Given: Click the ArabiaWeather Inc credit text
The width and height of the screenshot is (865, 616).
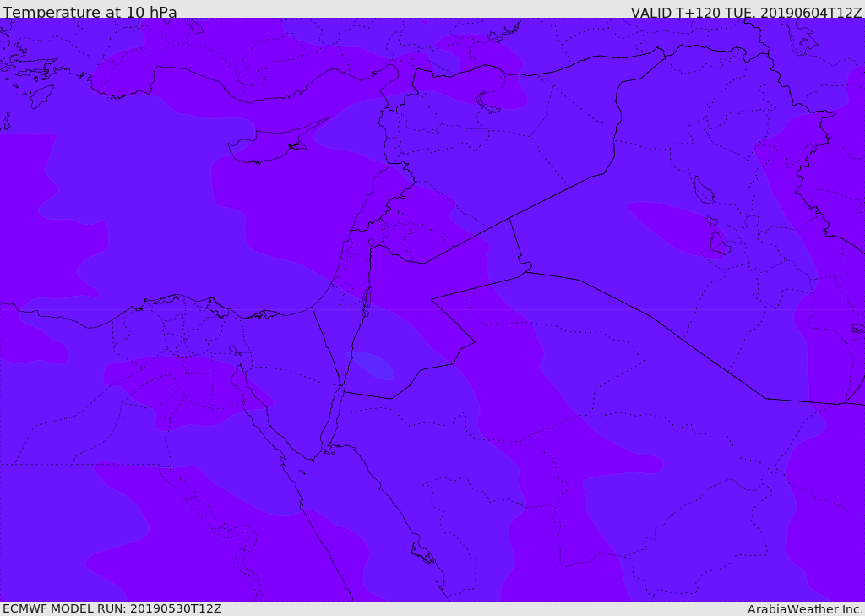Looking at the screenshot, I should 805,609.
